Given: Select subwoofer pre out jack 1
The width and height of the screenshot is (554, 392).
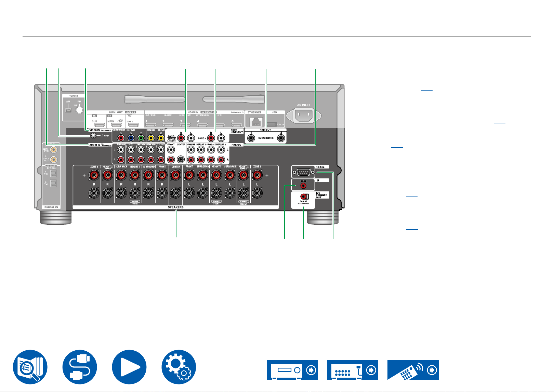Looking at the screenshot, I should point(252,138).
